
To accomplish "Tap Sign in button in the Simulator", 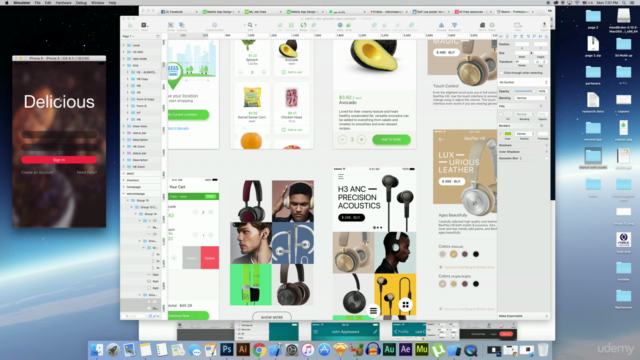I will [59, 160].
